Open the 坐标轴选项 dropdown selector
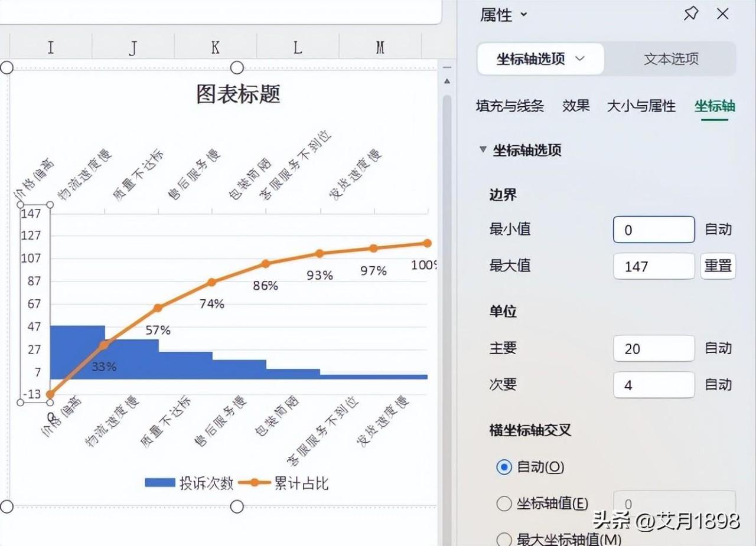The width and height of the screenshot is (756, 546). [540, 58]
